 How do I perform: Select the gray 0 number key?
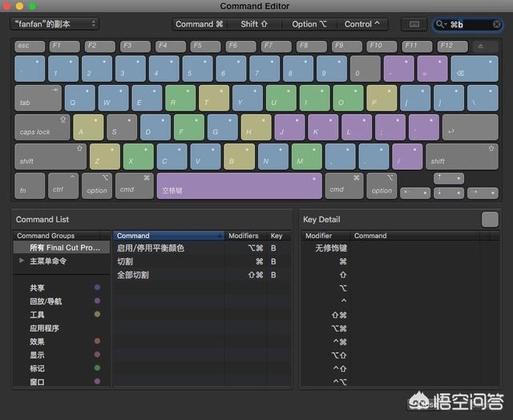pos(366,68)
